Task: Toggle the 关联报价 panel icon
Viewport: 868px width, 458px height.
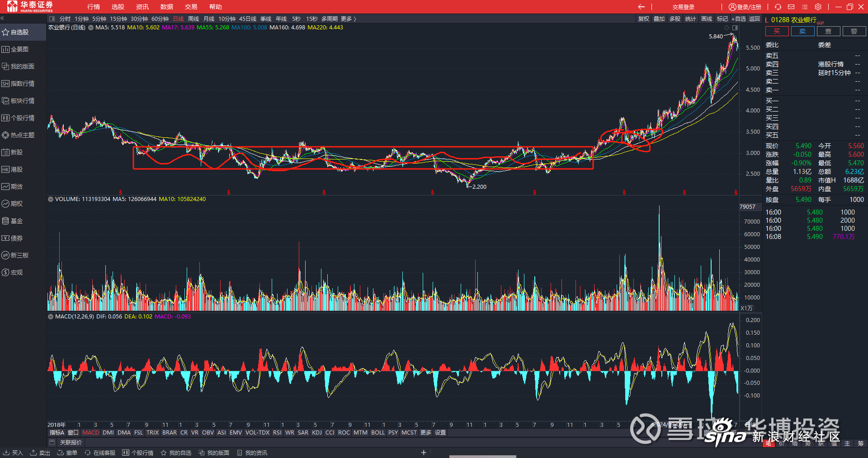Action: point(52,442)
